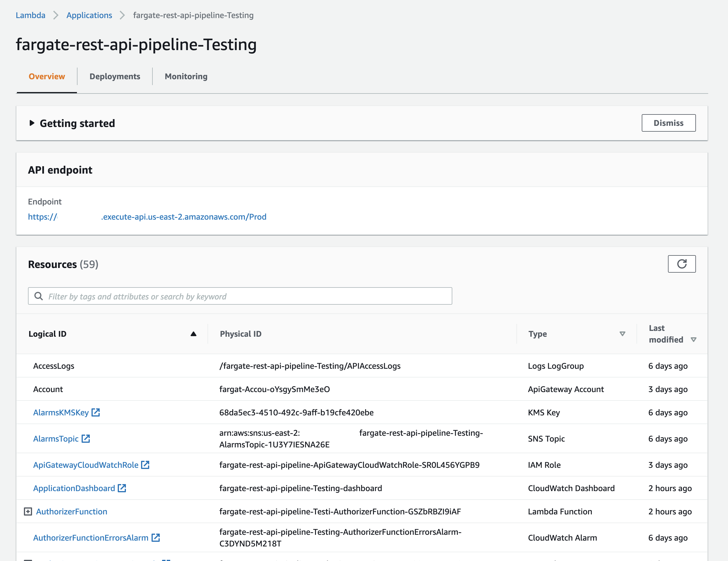Viewport: 728px width, 561px height.
Task: Select the AlarmsTopic SNS ARN text
Action: [x=351, y=438]
